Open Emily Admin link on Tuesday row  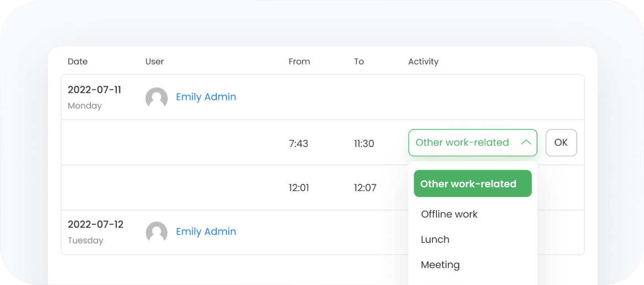pyautogui.click(x=206, y=231)
